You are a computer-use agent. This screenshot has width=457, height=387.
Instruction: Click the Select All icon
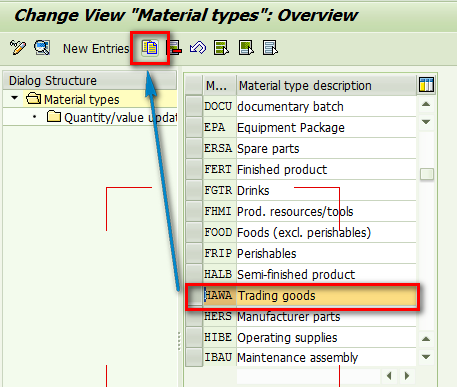222,48
